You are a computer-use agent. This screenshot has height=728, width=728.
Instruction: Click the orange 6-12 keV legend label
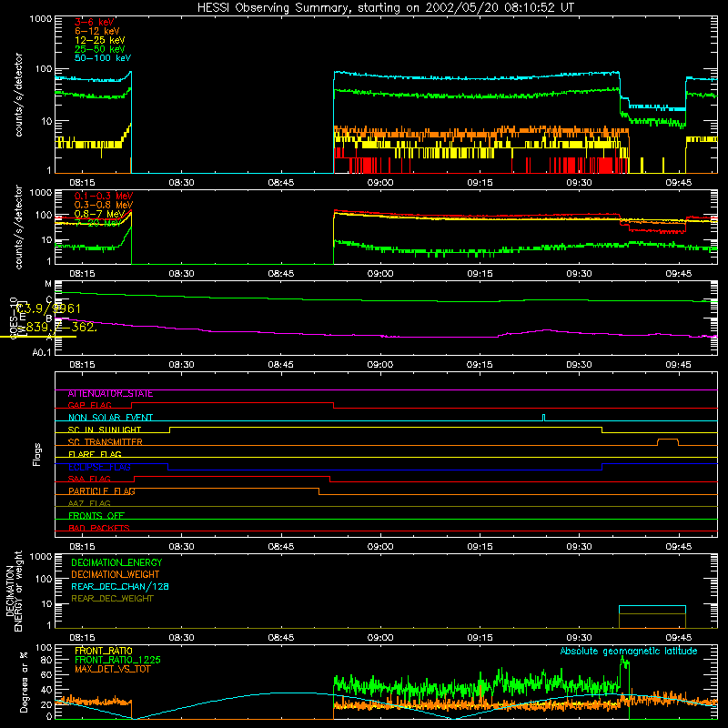pyautogui.click(x=97, y=31)
